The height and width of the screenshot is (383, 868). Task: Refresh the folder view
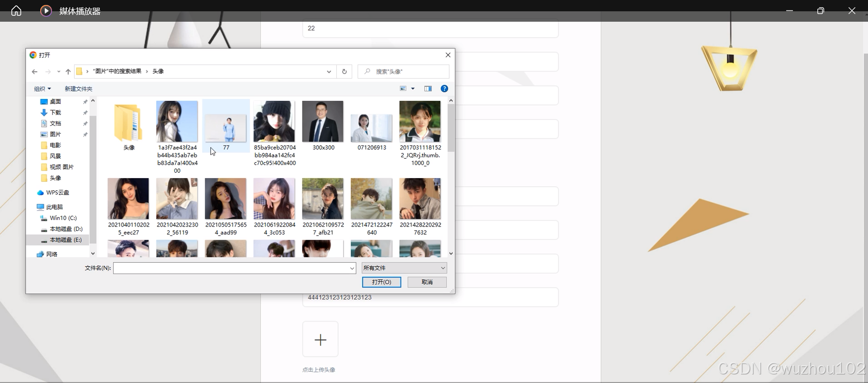344,71
